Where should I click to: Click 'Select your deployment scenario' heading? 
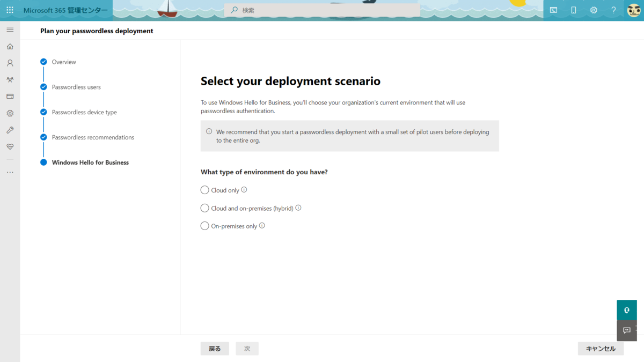(x=290, y=81)
